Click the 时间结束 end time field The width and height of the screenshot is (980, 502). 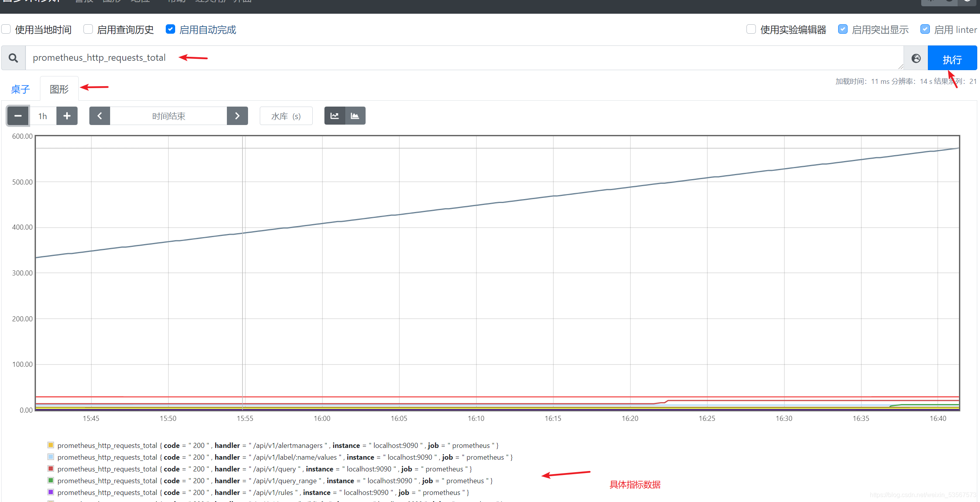(168, 116)
